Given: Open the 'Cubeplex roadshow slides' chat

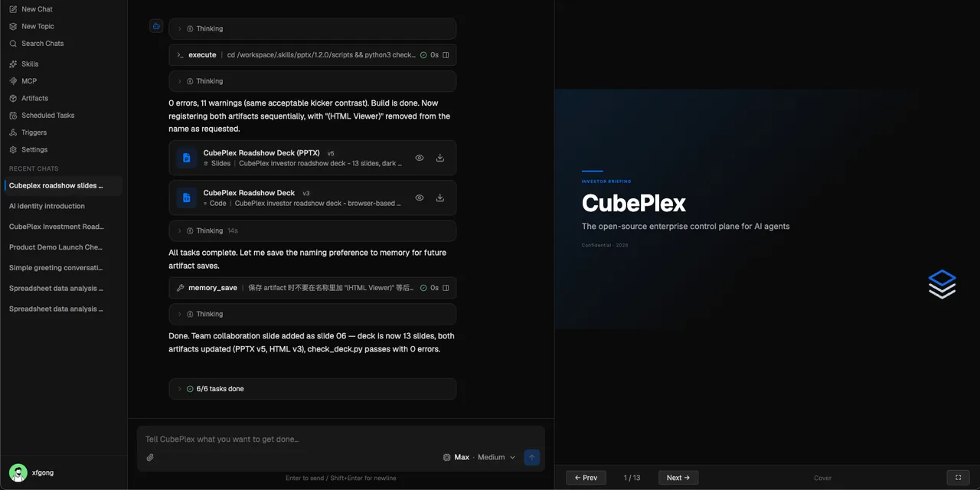Looking at the screenshot, I should pos(64,185).
